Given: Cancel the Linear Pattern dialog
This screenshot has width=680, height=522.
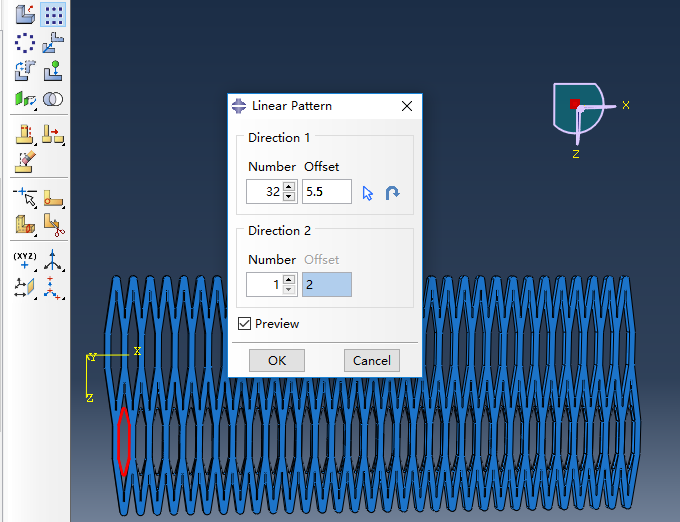Looking at the screenshot, I should (x=372, y=360).
